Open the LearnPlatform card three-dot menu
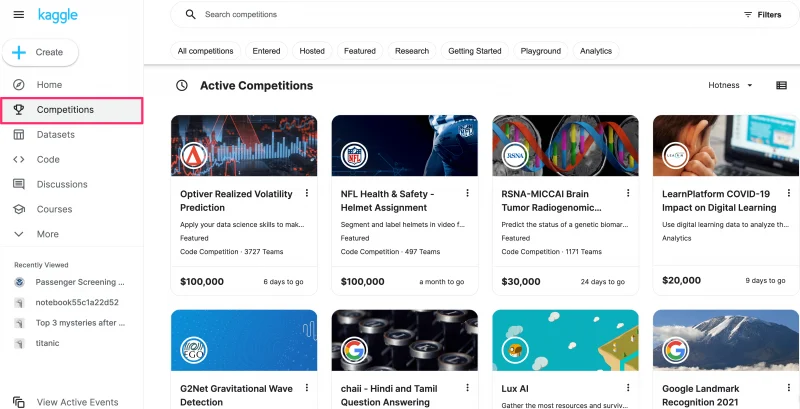 [789, 193]
